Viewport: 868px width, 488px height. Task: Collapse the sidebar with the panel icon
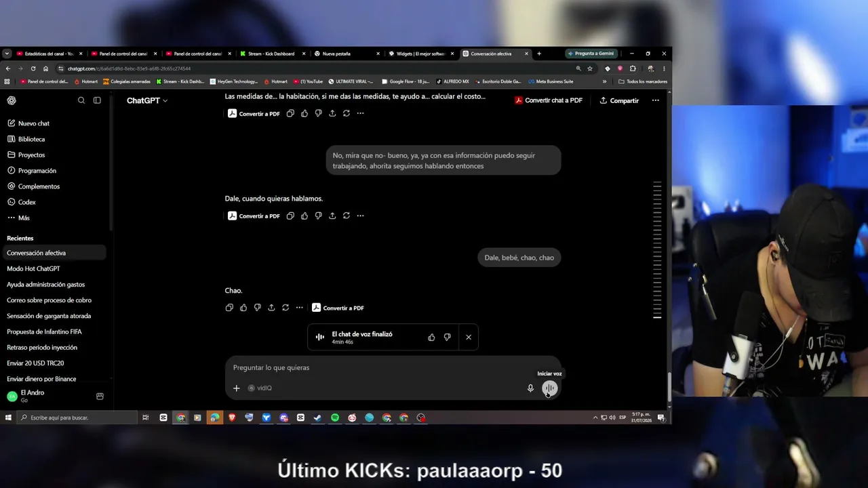click(97, 100)
